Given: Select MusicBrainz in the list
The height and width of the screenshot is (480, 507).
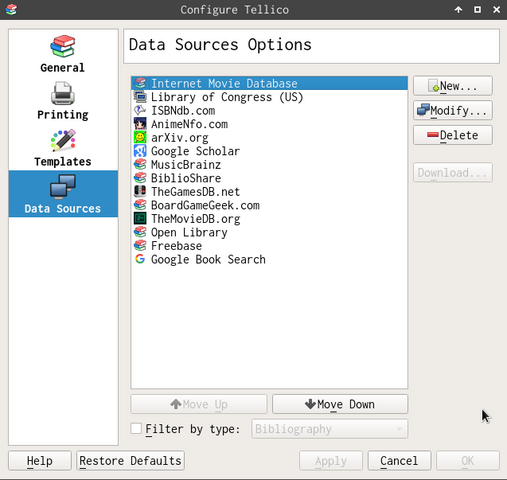Looking at the screenshot, I should (186, 164).
